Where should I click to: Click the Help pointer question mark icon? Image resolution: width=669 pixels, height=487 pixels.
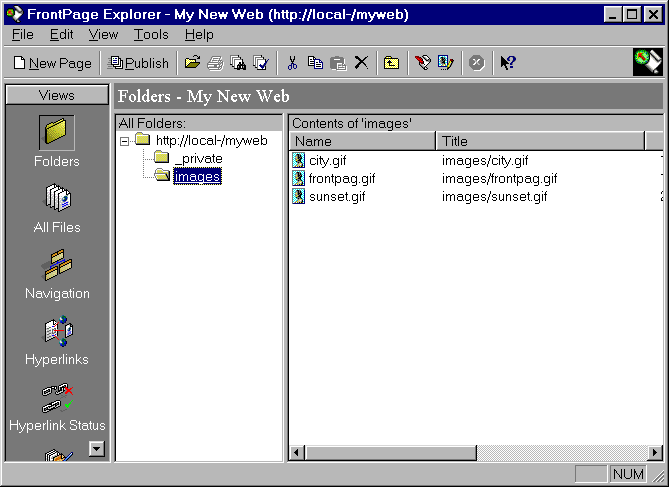click(508, 63)
